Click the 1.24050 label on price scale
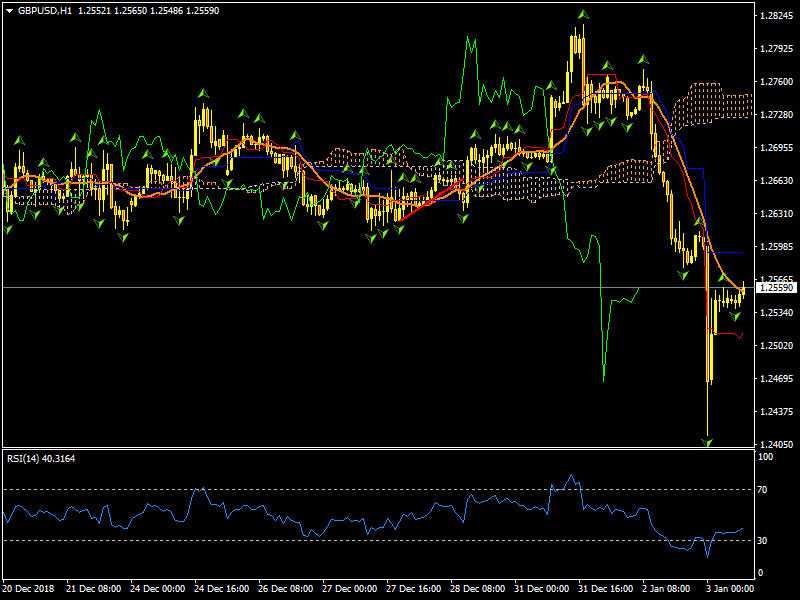 point(776,445)
